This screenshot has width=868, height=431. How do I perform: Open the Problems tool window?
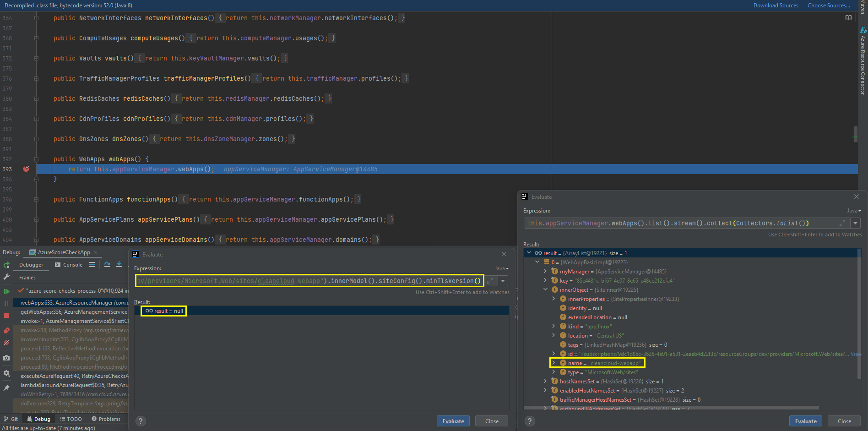pyautogui.click(x=106, y=419)
